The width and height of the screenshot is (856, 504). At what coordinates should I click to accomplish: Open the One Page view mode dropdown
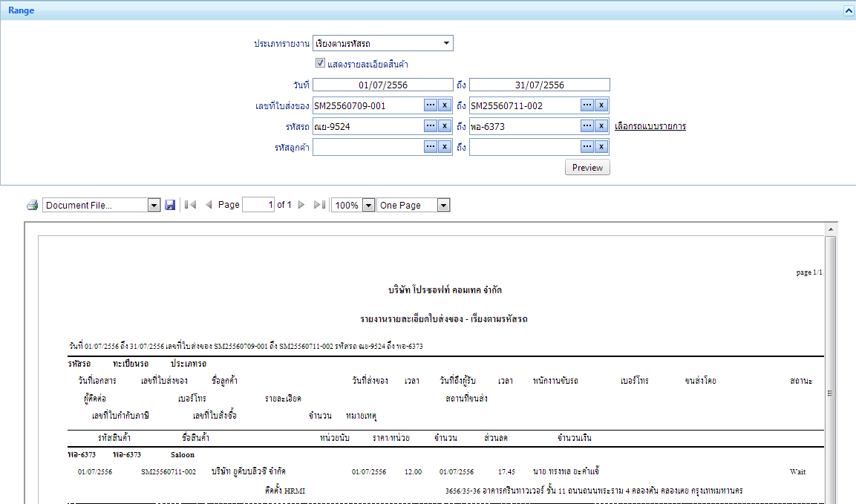[444, 206]
